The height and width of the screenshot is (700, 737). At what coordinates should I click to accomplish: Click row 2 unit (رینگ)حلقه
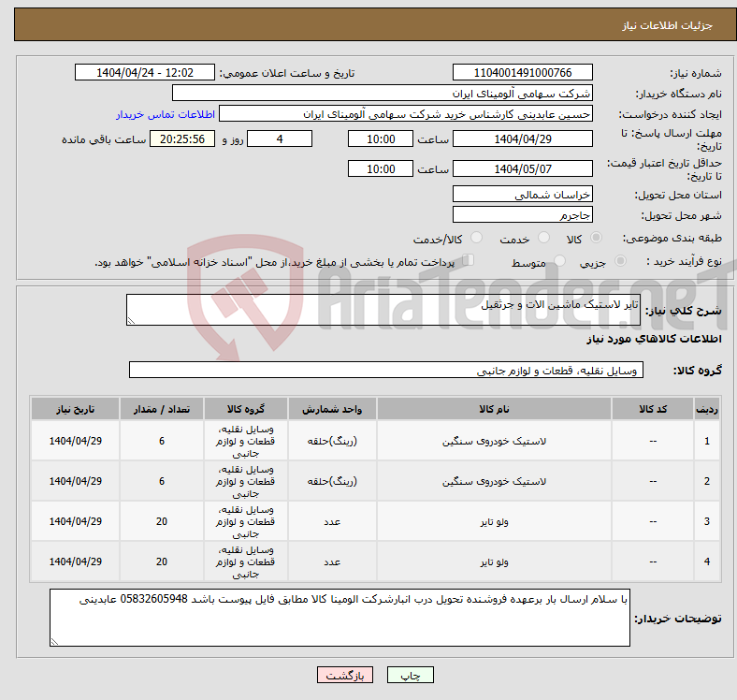point(332,481)
